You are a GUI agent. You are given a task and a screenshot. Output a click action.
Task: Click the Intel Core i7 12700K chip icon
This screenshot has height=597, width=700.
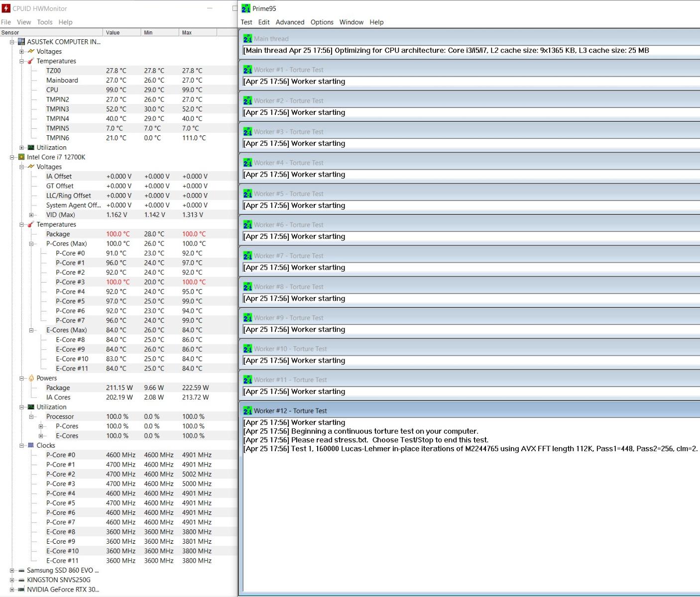point(21,157)
